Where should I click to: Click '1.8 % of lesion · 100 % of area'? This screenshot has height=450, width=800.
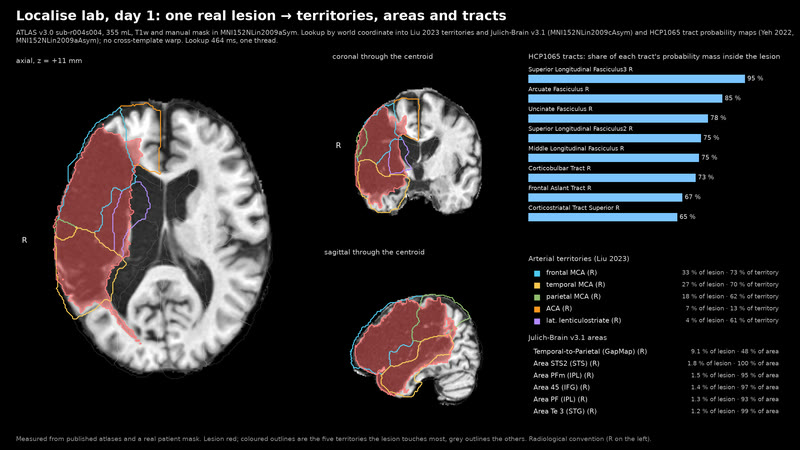click(733, 364)
